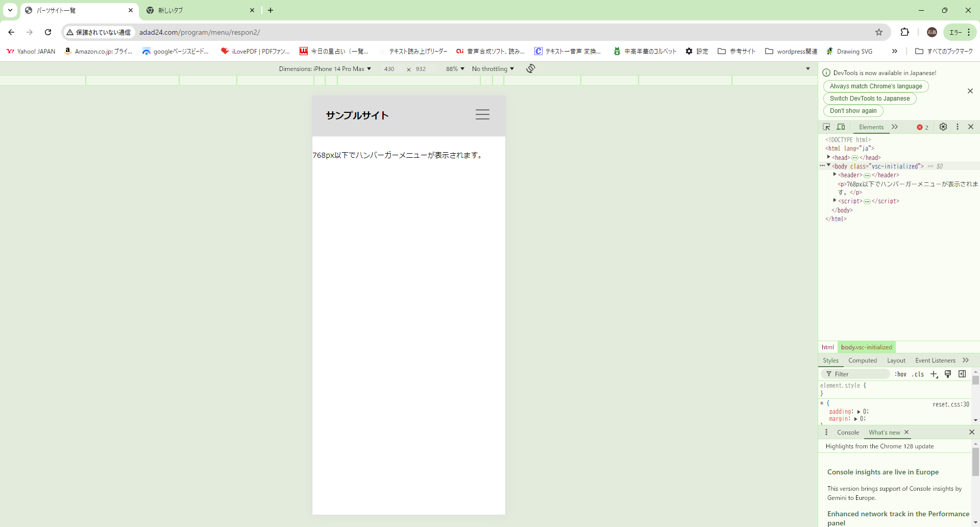Select the closing body tag line
Screen dimensions: 980x527
click(842, 210)
